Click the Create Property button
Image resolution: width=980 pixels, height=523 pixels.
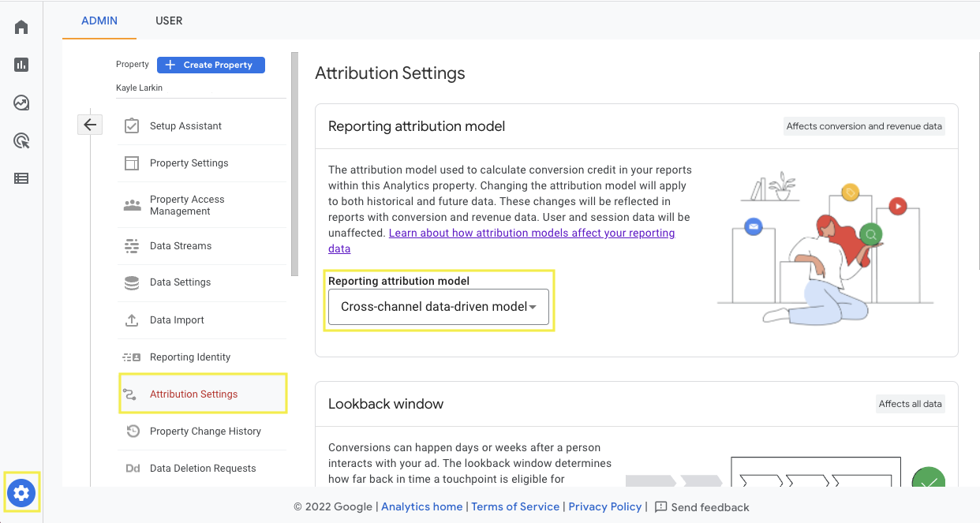(211, 65)
